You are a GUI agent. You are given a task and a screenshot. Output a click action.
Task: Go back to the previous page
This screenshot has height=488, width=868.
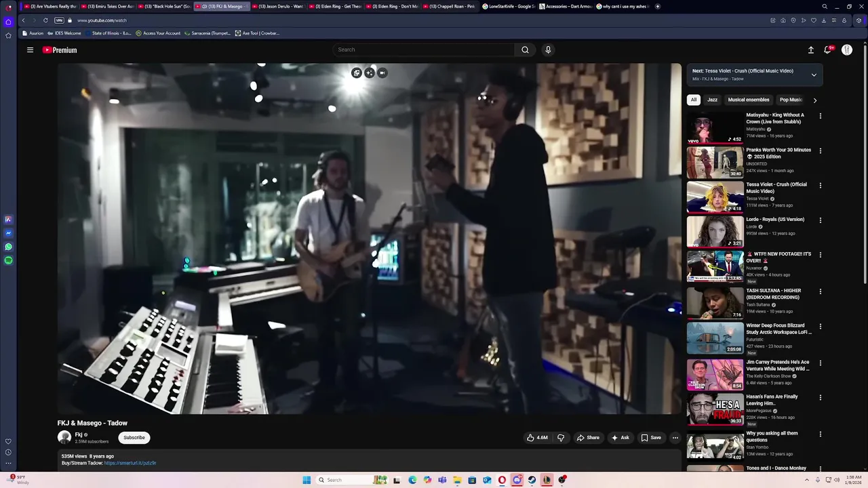tap(23, 20)
